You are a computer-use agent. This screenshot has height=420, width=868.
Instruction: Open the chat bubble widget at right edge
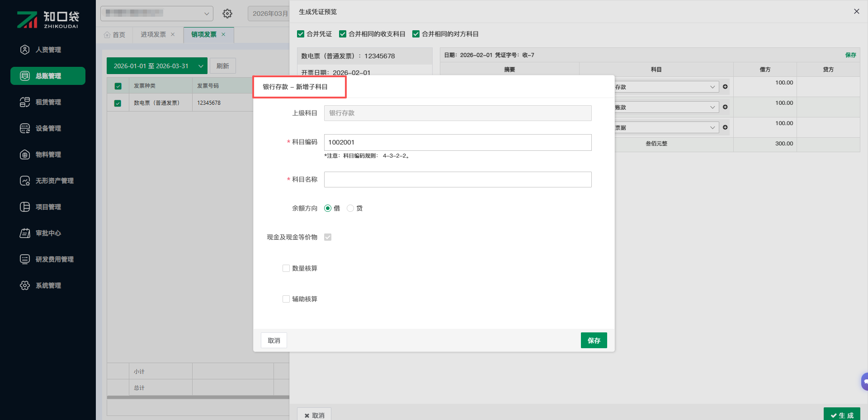coord(864,382)
